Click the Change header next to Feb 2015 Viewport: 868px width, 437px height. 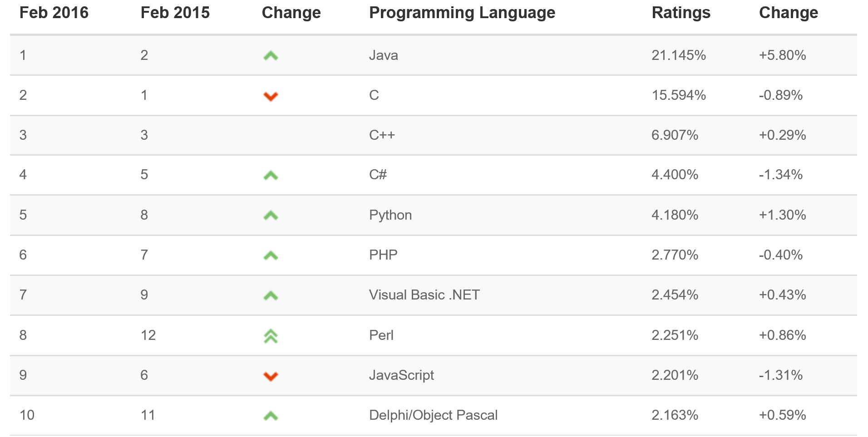(291, 13)
